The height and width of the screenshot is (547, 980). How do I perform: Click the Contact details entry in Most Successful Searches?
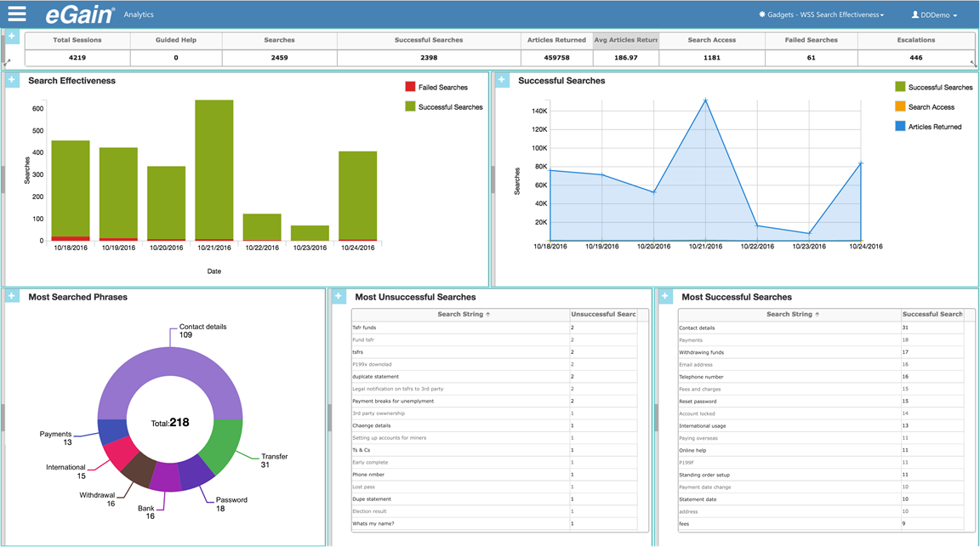point(697,328)
